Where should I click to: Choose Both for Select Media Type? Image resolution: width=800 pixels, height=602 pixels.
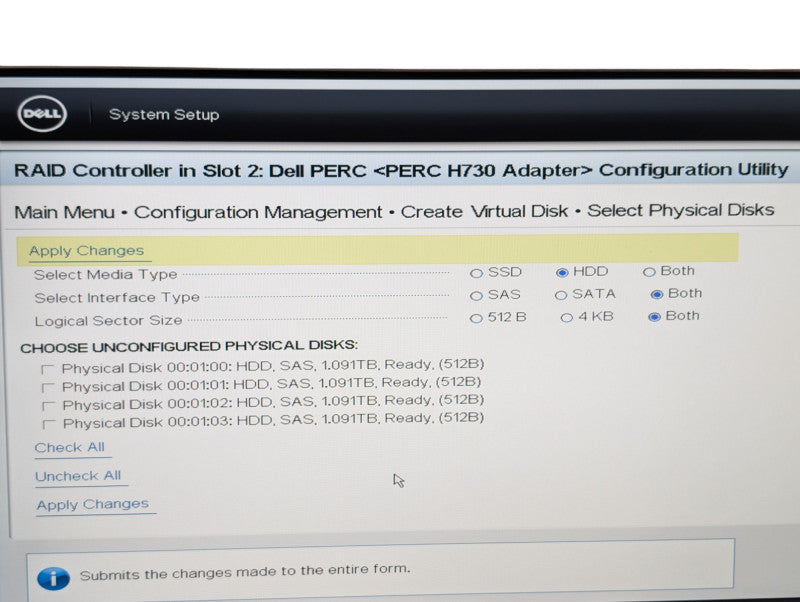(x=649, y=272)
